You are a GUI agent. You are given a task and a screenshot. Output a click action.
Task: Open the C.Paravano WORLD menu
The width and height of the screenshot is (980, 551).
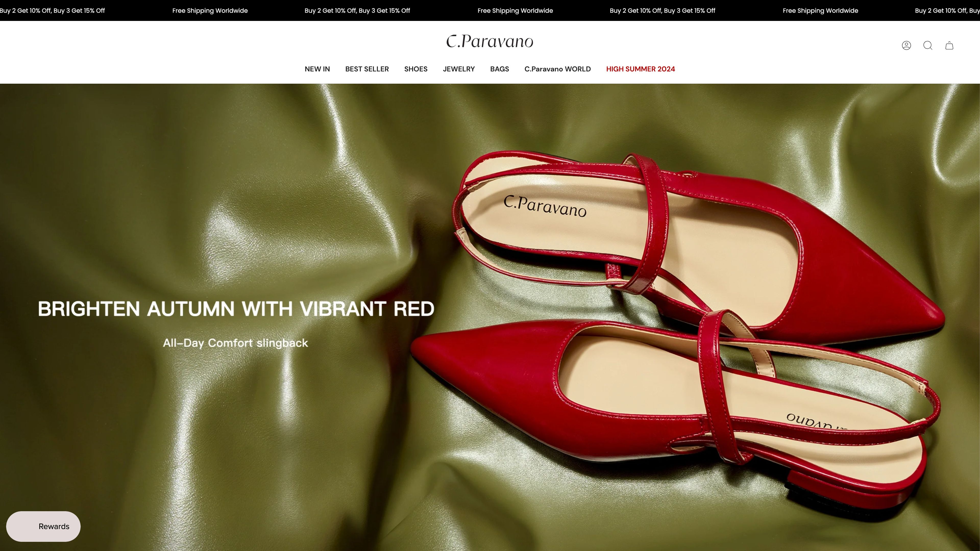[557, 69]
